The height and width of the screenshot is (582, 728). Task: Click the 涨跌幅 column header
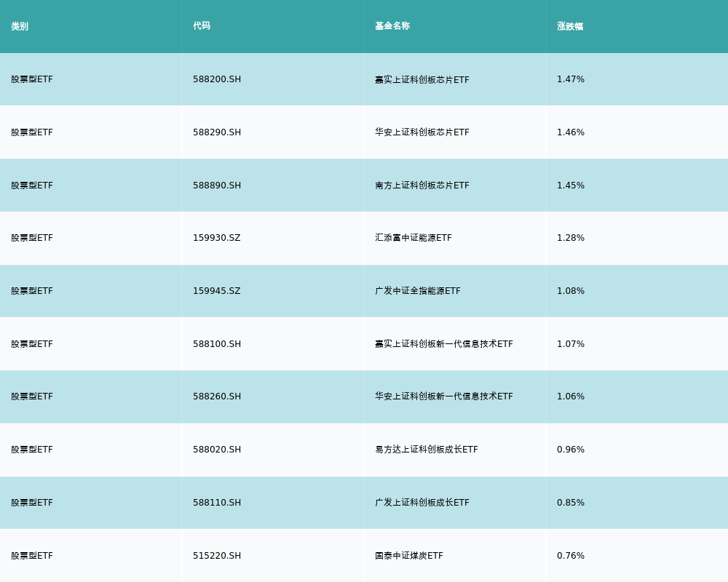570,26
